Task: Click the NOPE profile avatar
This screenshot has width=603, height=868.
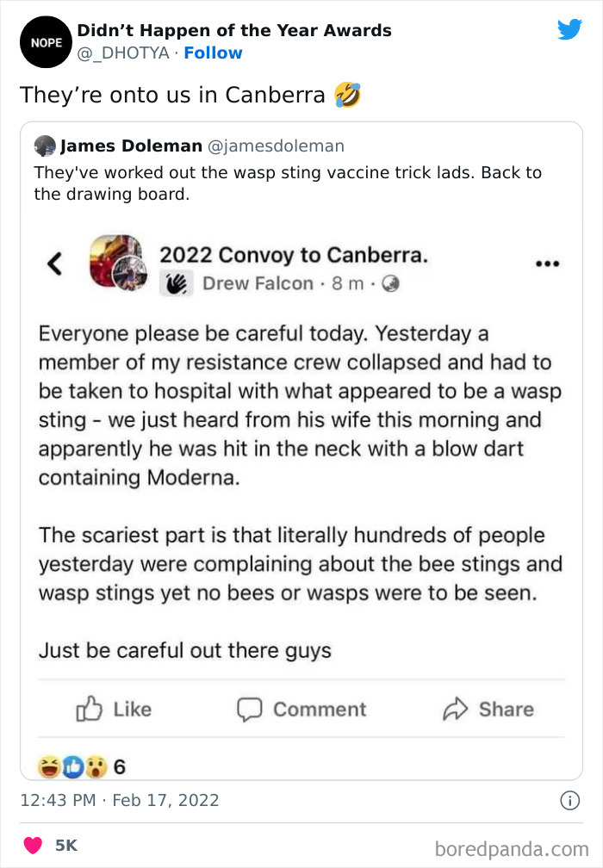Action: coord(45,41)
